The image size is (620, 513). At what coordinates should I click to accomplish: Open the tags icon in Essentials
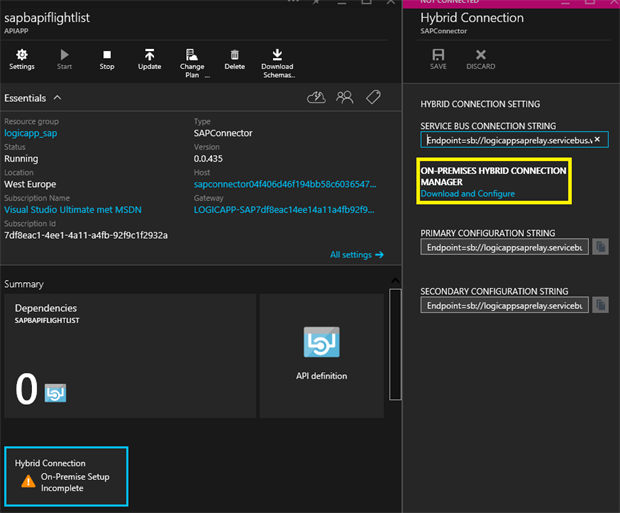click(x=373, y=97)
